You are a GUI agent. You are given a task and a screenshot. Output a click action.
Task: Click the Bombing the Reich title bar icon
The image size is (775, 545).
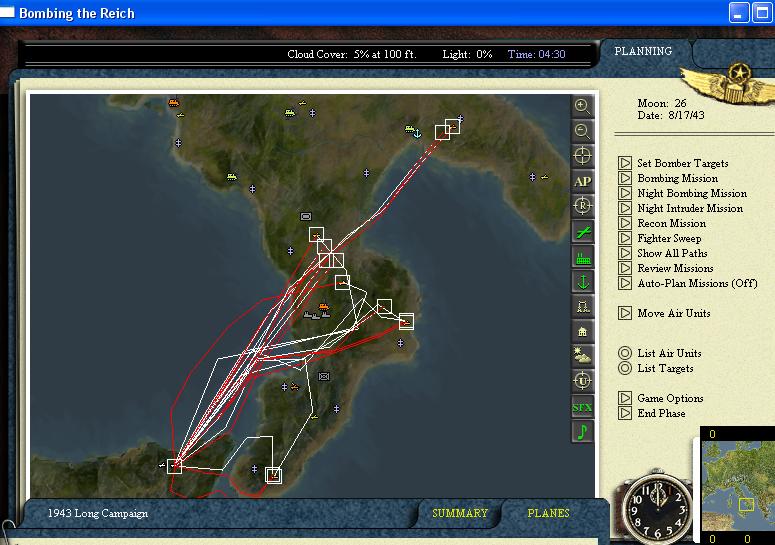click(x=6, y=12)
